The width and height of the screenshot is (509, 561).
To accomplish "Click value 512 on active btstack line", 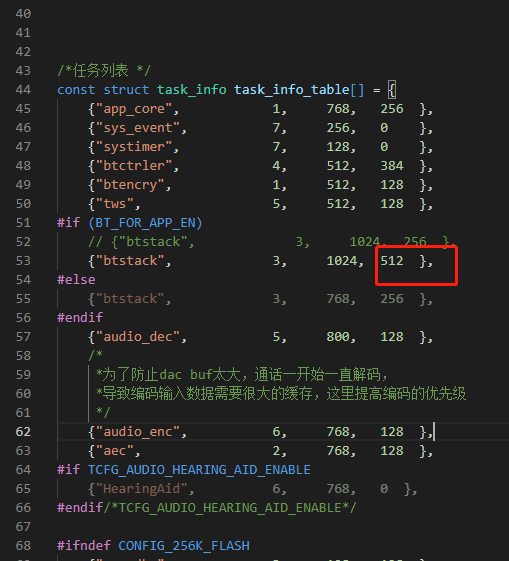I will click(x=392, y=260).
